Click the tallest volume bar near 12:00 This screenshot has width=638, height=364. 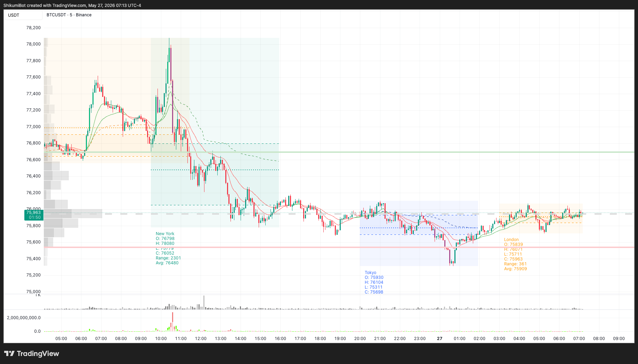204,302
